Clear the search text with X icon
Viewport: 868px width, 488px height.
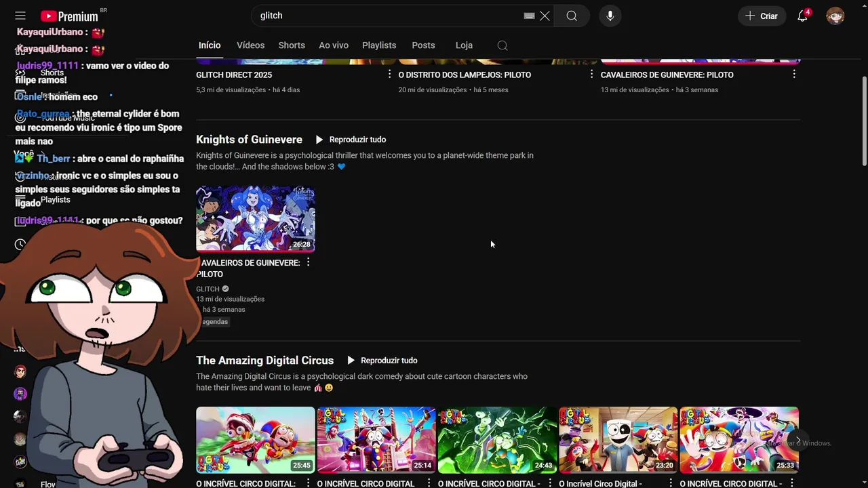pos(545,16)
